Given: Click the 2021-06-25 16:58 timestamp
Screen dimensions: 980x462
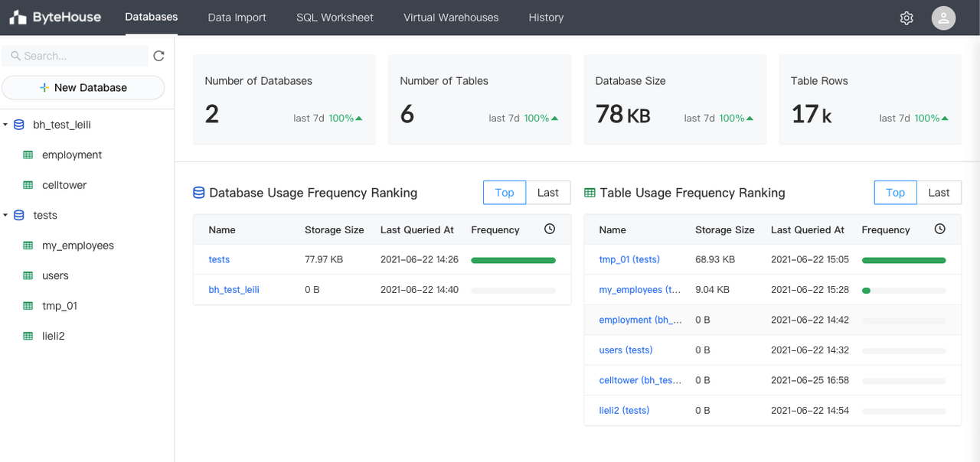Looking at the screenshot, I should [810, 380].
